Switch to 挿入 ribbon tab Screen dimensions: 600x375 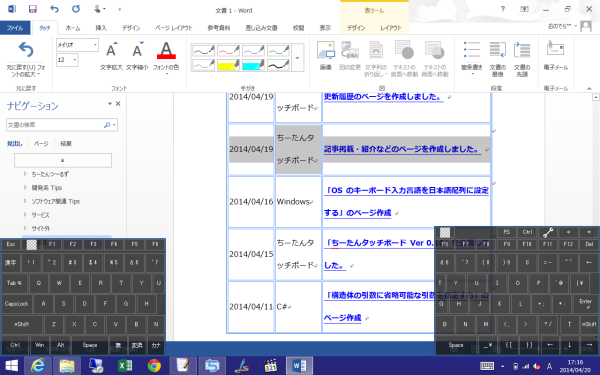tap(101, 28)
